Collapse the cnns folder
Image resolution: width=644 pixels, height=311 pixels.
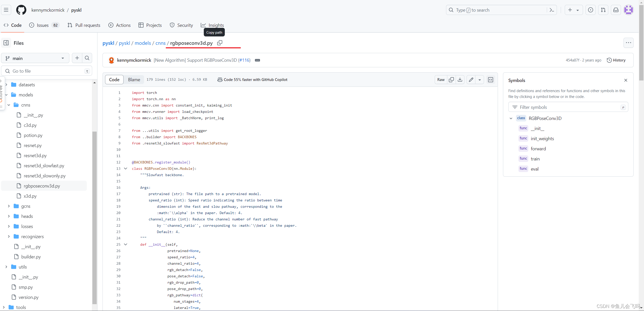tap(9, 105)
